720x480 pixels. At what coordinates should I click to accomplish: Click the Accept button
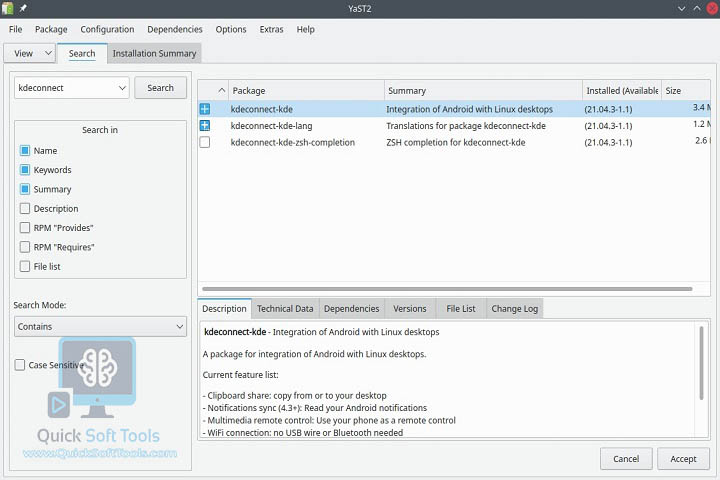pos(683,459)
